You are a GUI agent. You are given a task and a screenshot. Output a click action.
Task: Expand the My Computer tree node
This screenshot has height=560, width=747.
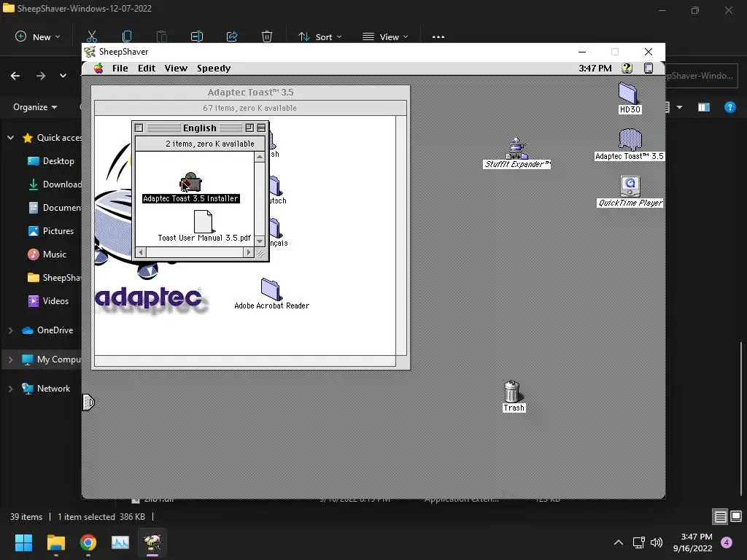click(10, 359)
